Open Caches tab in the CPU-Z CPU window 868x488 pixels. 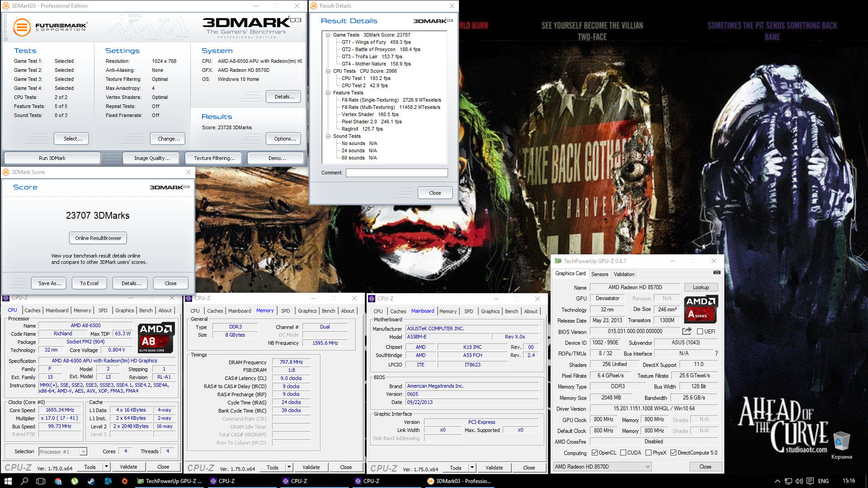point(32,310)
